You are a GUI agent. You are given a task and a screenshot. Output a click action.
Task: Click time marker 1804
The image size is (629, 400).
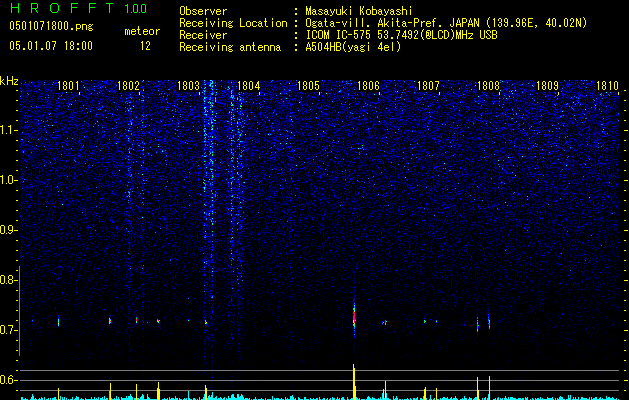click(x=248, y=86)
